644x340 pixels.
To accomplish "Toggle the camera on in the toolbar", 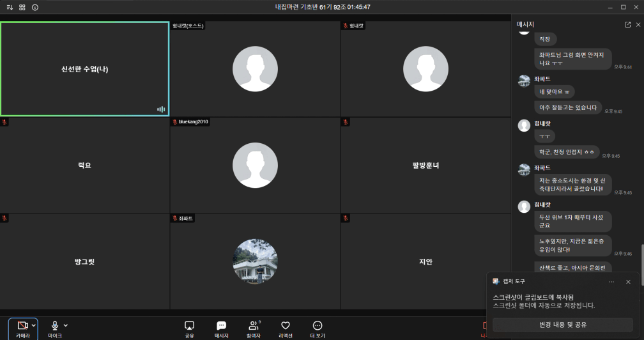I will (x=22, y=326).
